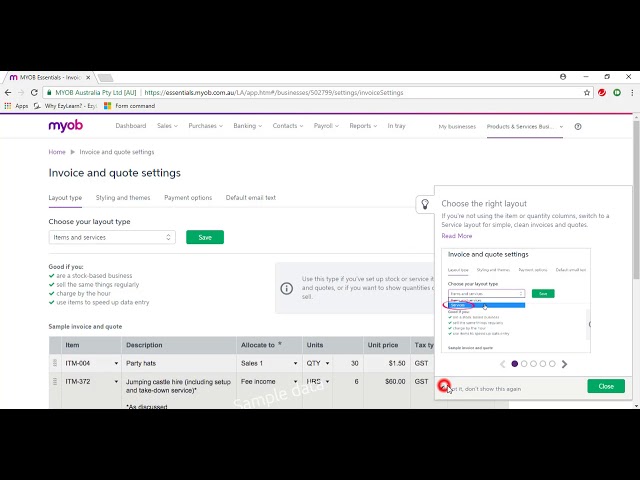
Task: Open Form command bookmark
Action: click(x=129, y=106)
